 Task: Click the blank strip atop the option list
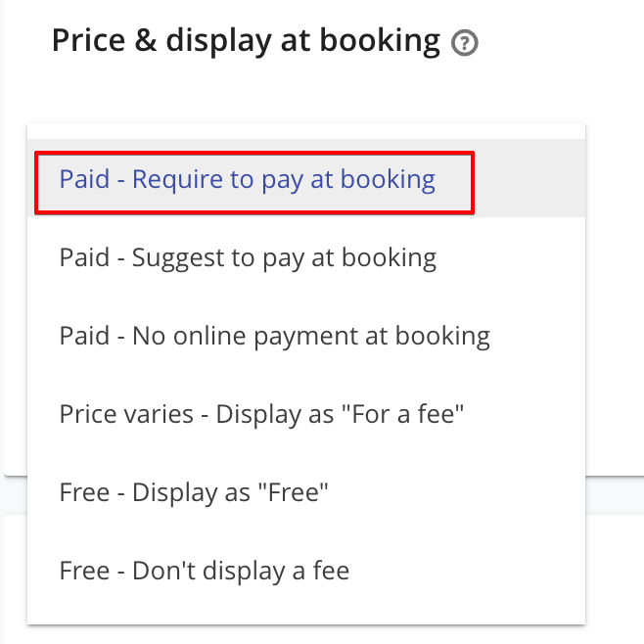[x=306, y=131]
